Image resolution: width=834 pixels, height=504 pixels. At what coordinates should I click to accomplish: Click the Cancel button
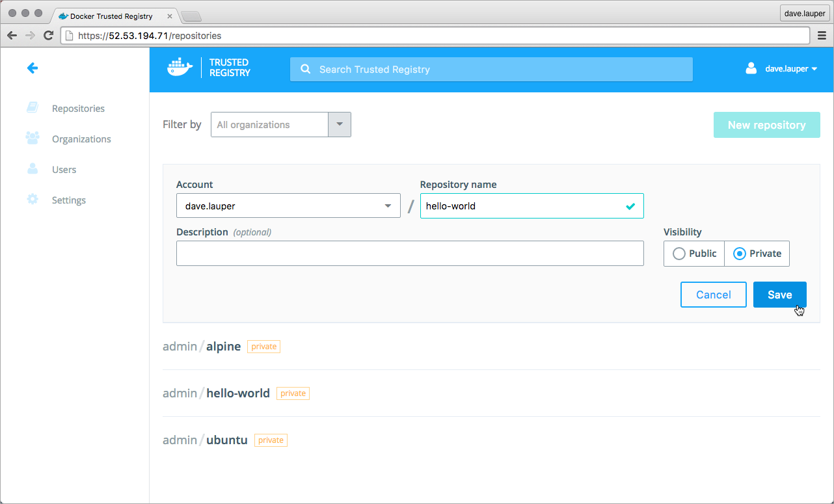click(713, 295)
